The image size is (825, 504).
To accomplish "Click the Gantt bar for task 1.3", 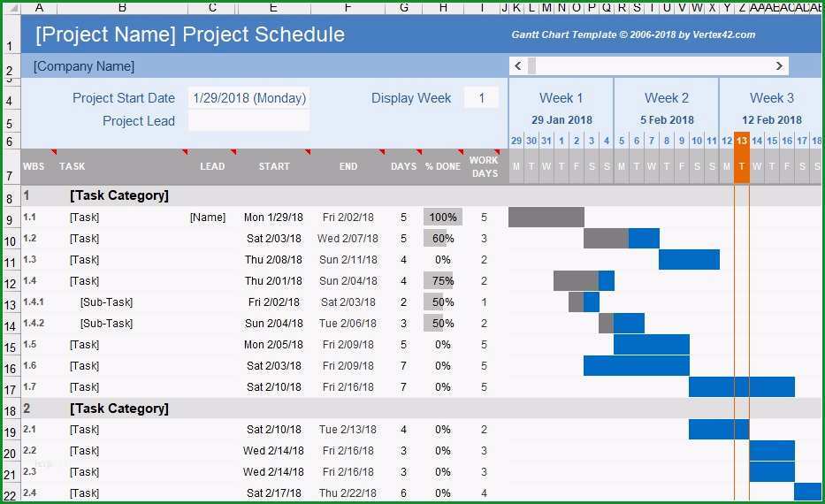I will [689, 259].
